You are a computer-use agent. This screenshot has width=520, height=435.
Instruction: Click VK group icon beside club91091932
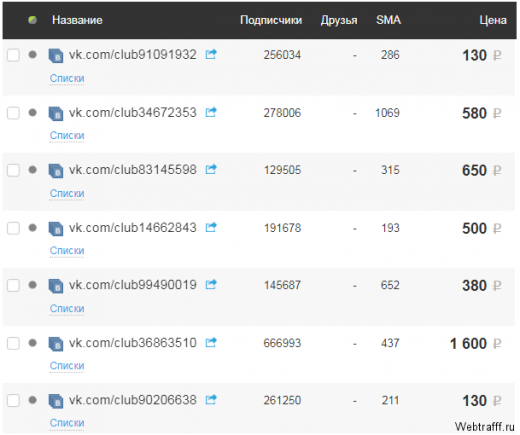tap(56, 55)
